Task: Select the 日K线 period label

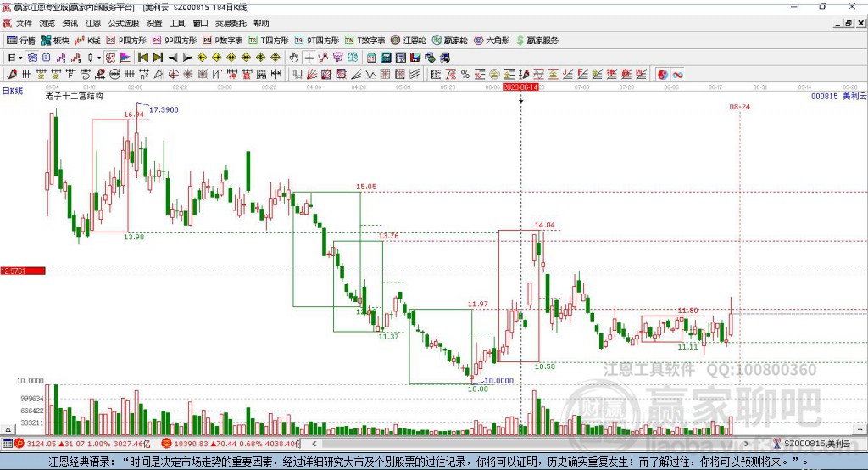Action: [12, 91]
